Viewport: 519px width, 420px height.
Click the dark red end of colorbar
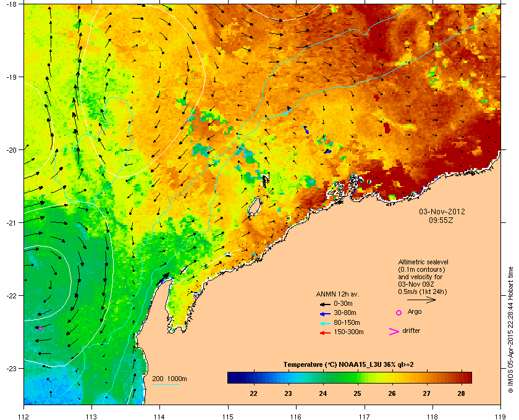coord(467,377)
